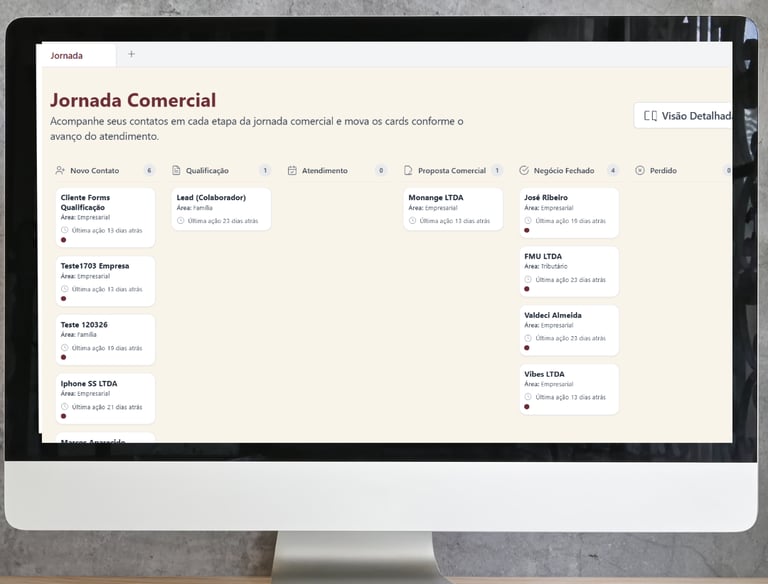Click the Novo Contato person icon
The height and width of the screenshot is (584, 768).
click(60, 170)
